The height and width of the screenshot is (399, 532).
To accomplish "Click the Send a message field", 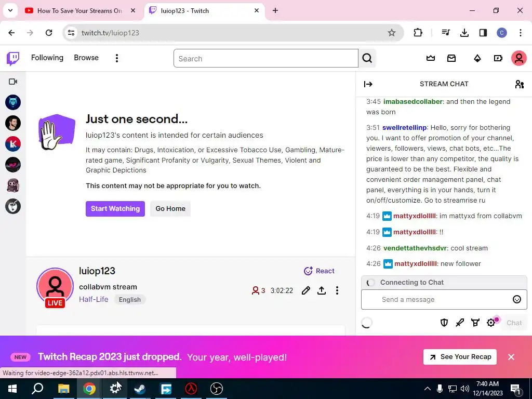I will [x=444, y=300].
